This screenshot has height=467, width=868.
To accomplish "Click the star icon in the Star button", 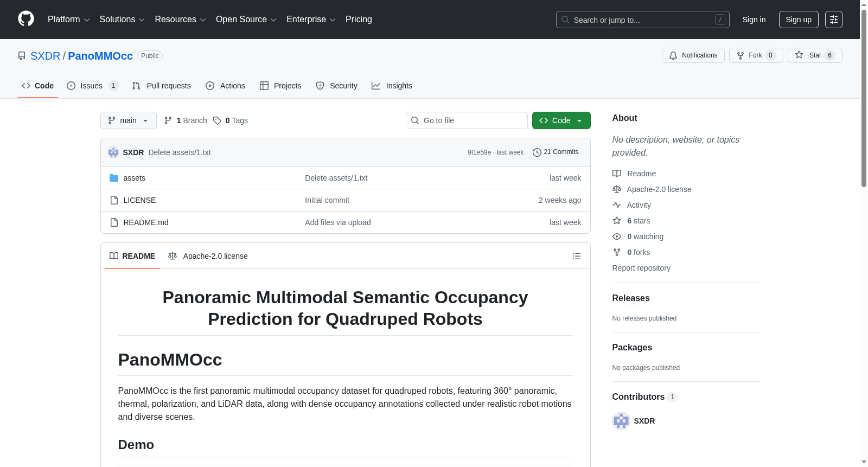I will 799,55.
